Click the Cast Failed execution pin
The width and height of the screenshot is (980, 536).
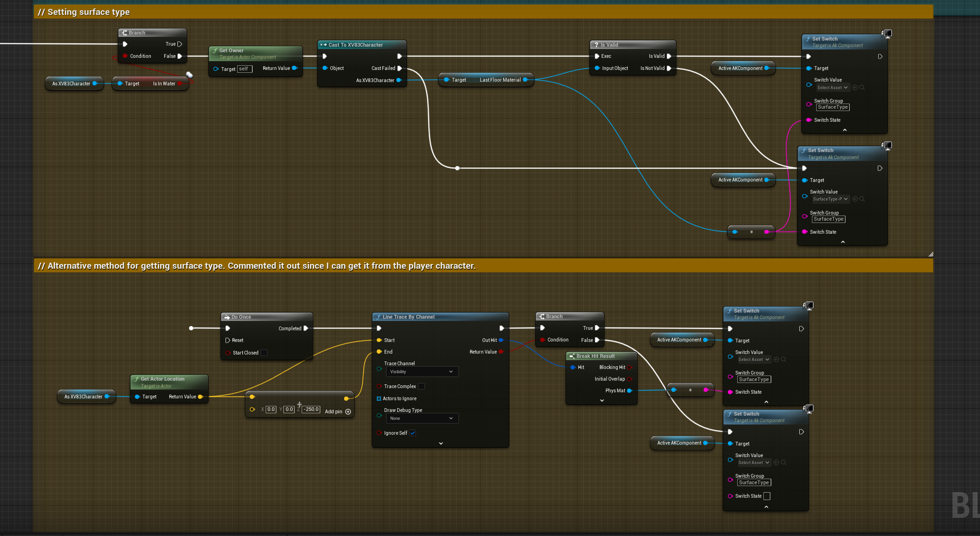[x=400, y=68]
